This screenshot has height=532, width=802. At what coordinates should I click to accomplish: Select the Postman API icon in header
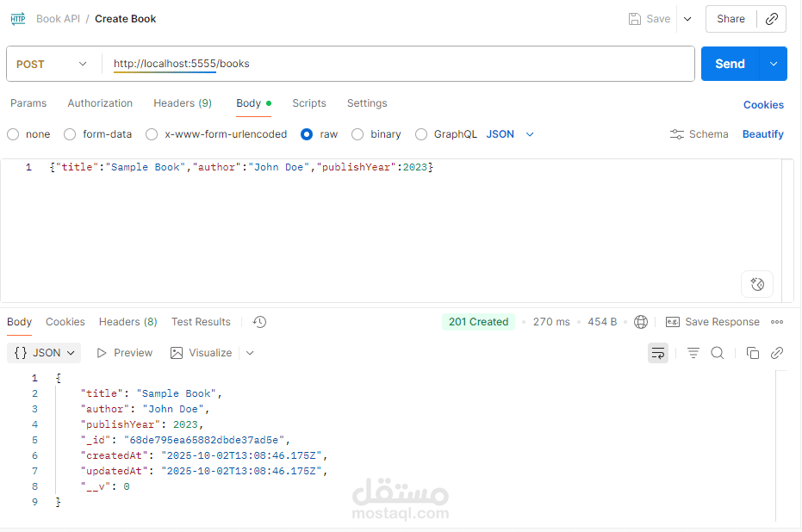(17, 18)
